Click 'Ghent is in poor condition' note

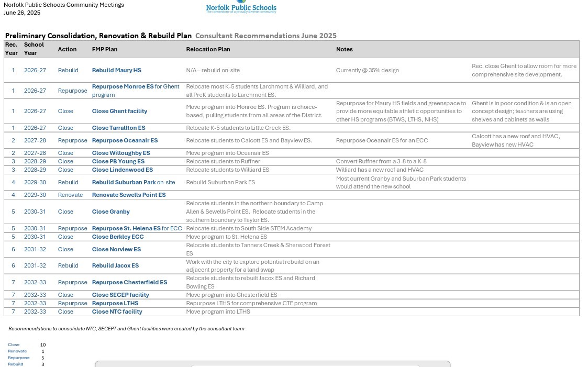tap(522, 111)
